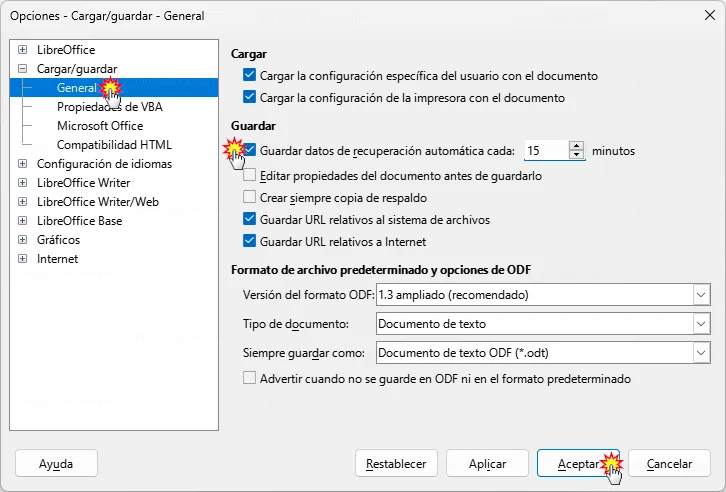Expand the LibreOffice Base node

click(22, 220)
